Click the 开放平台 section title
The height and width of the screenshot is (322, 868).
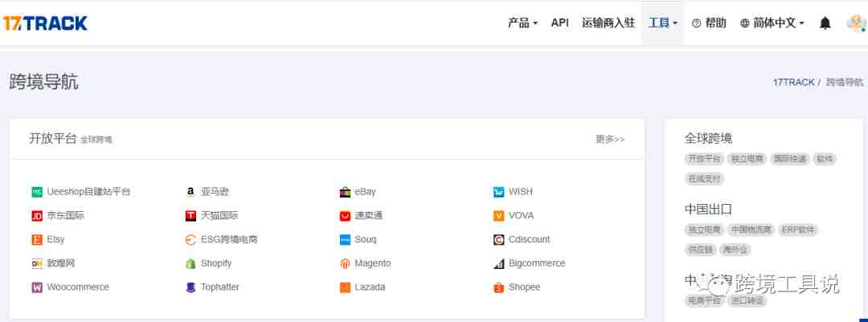click(52, 138)
